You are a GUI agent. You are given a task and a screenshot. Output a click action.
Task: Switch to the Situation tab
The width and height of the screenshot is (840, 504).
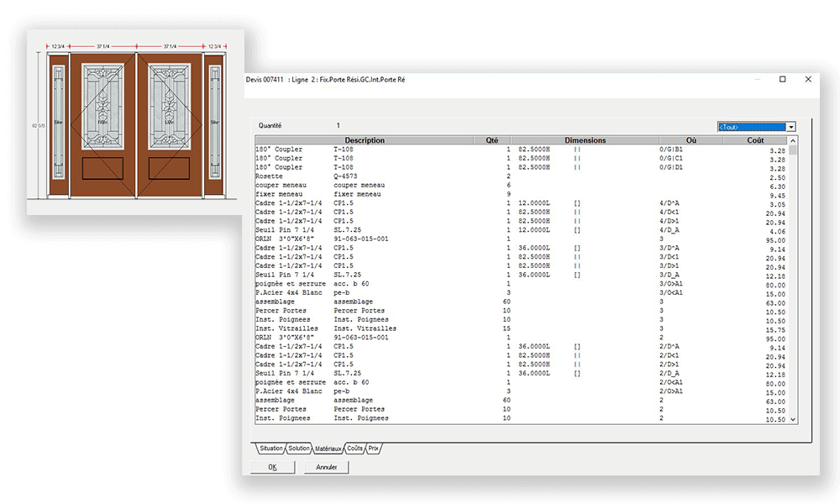click(x=270, y=449)
